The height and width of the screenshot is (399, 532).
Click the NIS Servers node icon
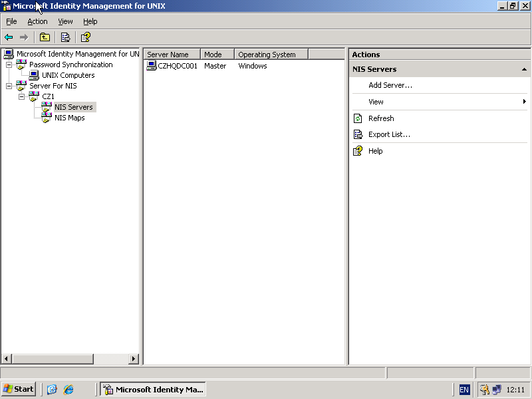47,107
